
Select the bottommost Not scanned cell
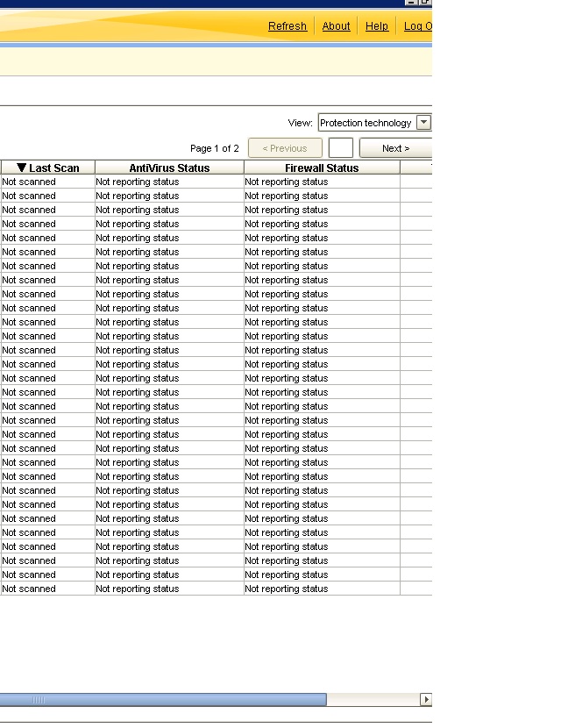(x=48, y=589)
